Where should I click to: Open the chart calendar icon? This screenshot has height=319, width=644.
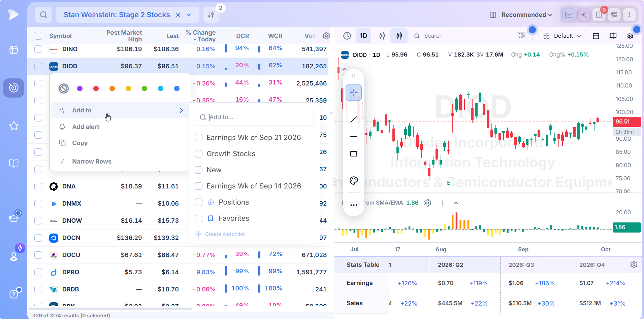click(x=596, y=36)
